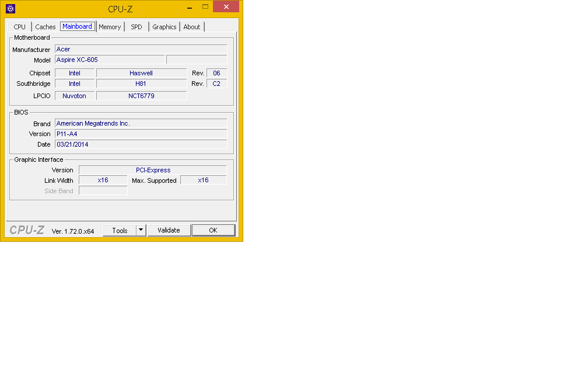Click the BIOS Brand American Megatrends field
The width and height of the screenshot is (588, 368).
point(141,124)
